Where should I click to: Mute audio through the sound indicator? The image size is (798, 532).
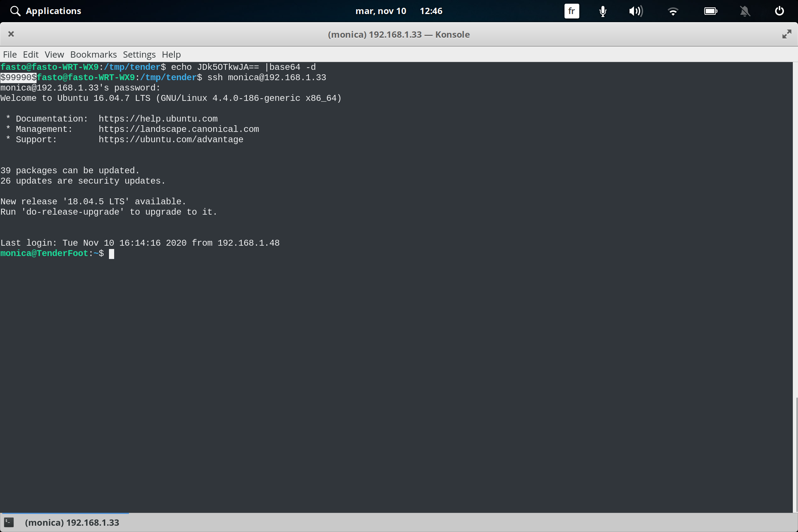pos(636,11)
